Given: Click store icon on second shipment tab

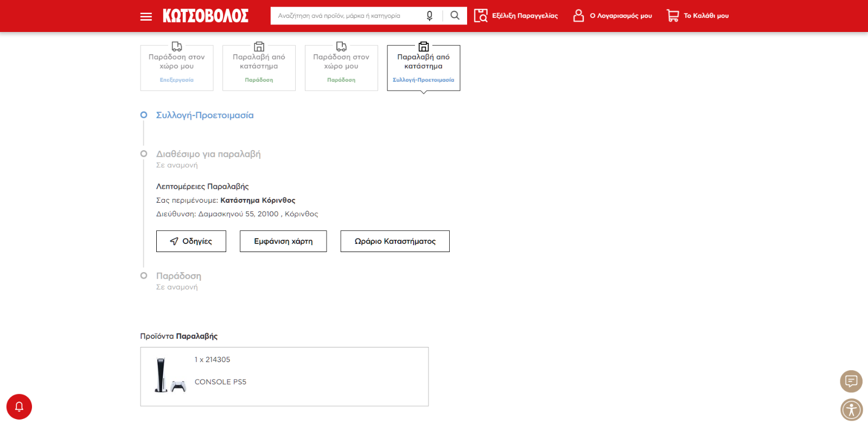Looking at the screenshot, I should point(259,47).
